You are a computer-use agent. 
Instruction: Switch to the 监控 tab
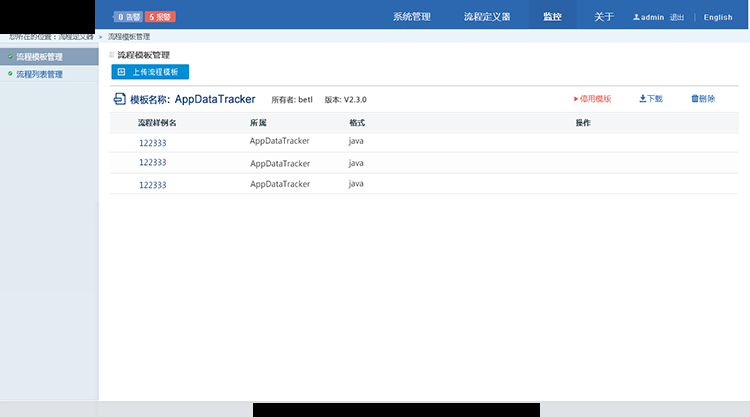coord(552,17)
